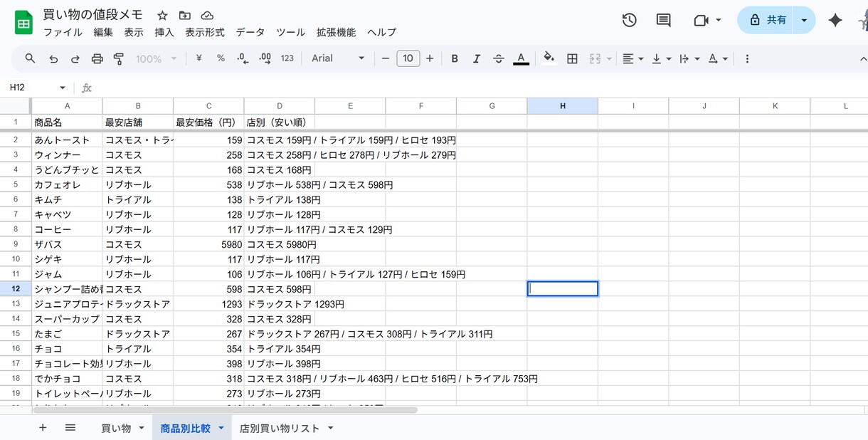Star the 買い物の値段メモ document
The height and width of the screenshot is (440, 868).
tap(162, 15)
